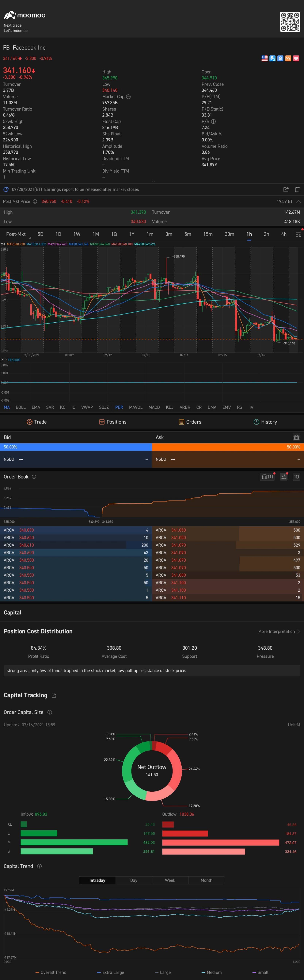Switch Capital Trend to Month
Viewport: 304px width, 980px height.
pyautogui.click(x=206, y=880)
